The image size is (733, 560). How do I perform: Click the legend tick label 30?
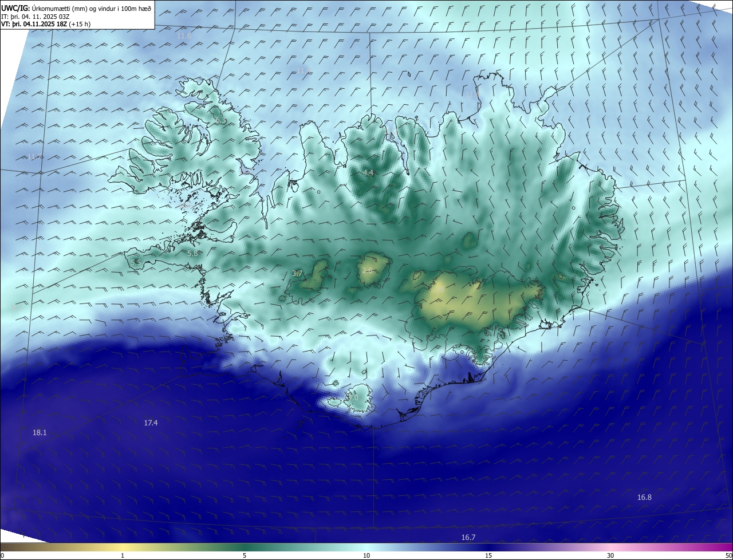point(610,556)
